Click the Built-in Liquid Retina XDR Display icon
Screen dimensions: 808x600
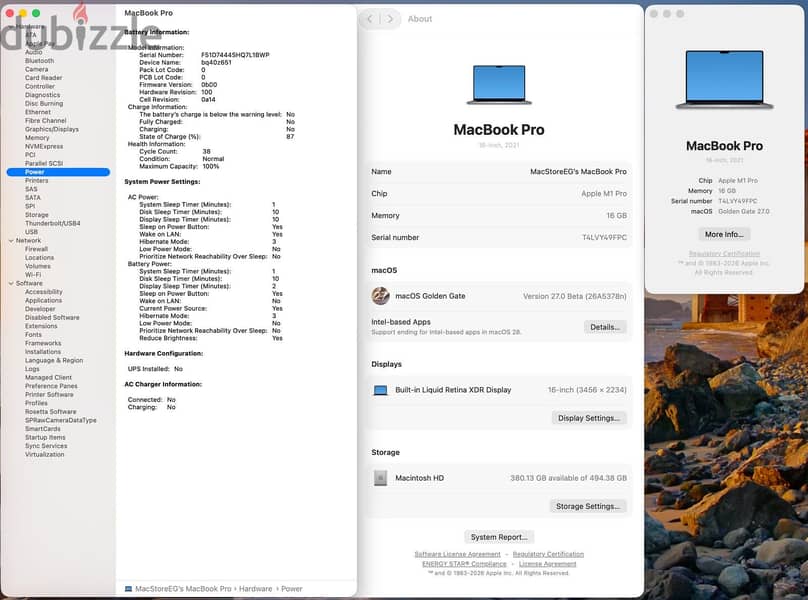[380, 390]
